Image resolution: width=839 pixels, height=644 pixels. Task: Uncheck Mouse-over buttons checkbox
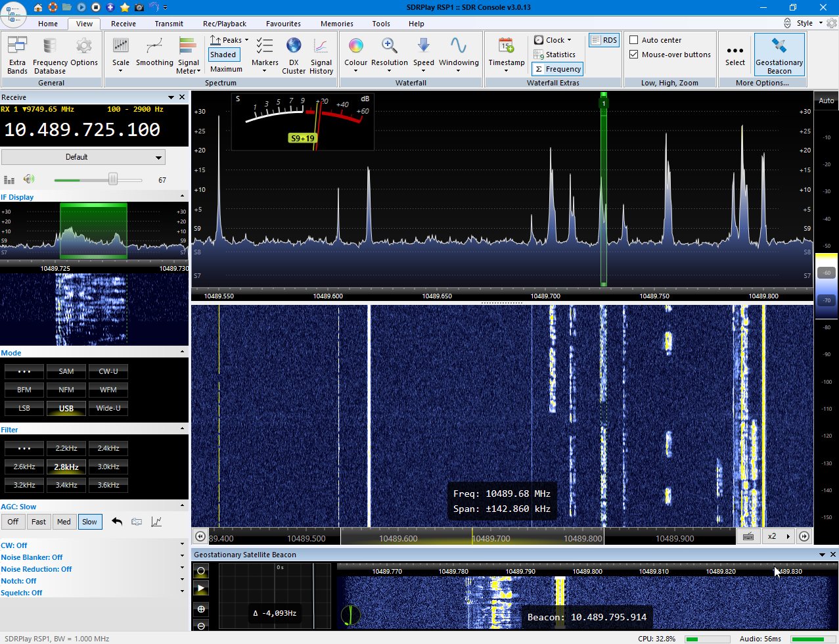point(634,55)
